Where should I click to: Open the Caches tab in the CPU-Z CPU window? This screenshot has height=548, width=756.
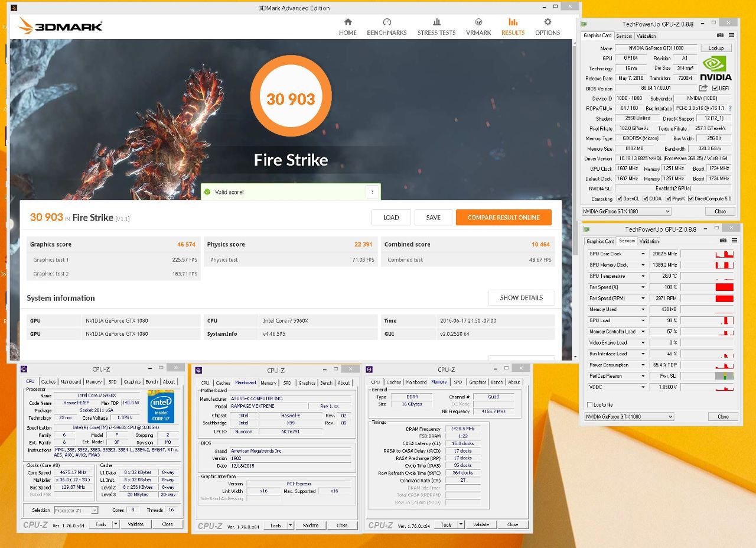(x=48, y=382)
